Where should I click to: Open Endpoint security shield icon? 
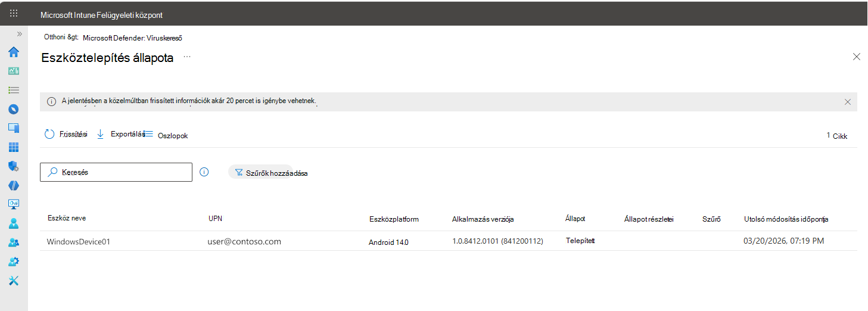click(x=14, y=166)
